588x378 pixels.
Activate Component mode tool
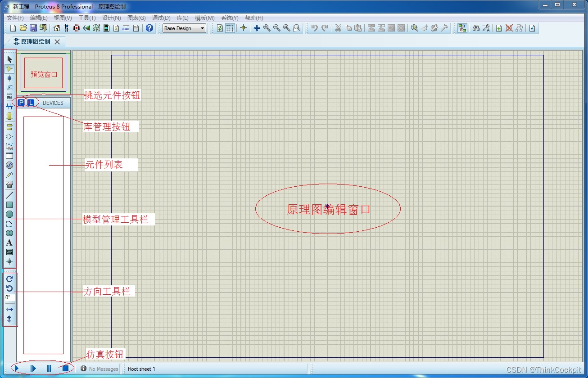coord(9,69)
